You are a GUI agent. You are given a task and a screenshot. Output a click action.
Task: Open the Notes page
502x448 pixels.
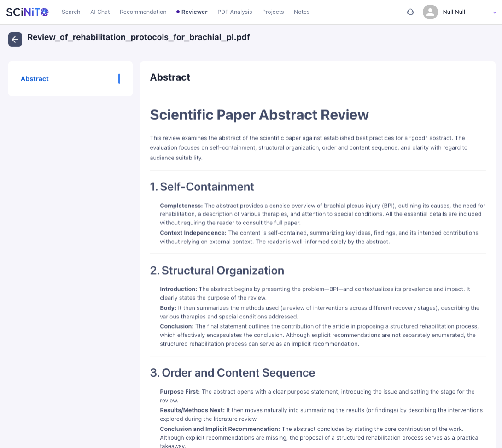(x=302, y=12)
